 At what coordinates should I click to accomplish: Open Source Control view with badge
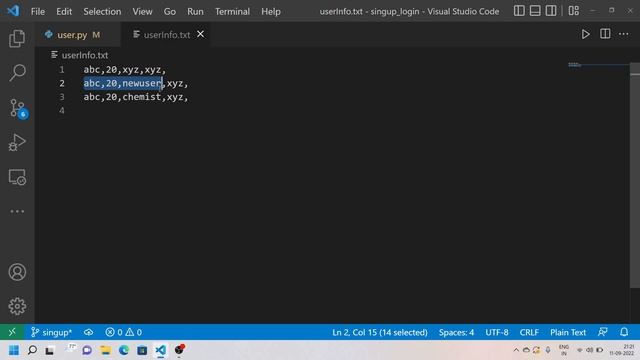[x=18, y=109]
